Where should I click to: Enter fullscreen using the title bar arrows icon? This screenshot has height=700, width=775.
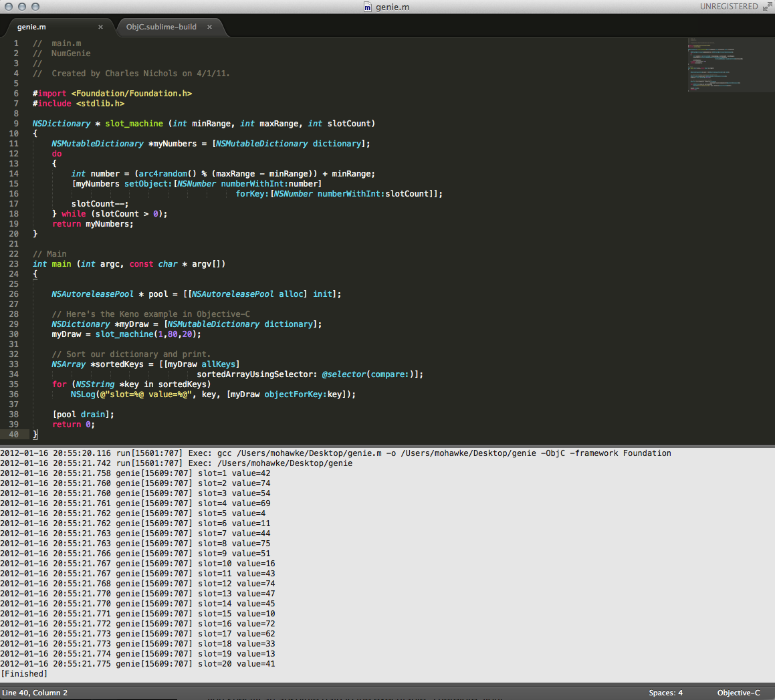coord(767,7)
